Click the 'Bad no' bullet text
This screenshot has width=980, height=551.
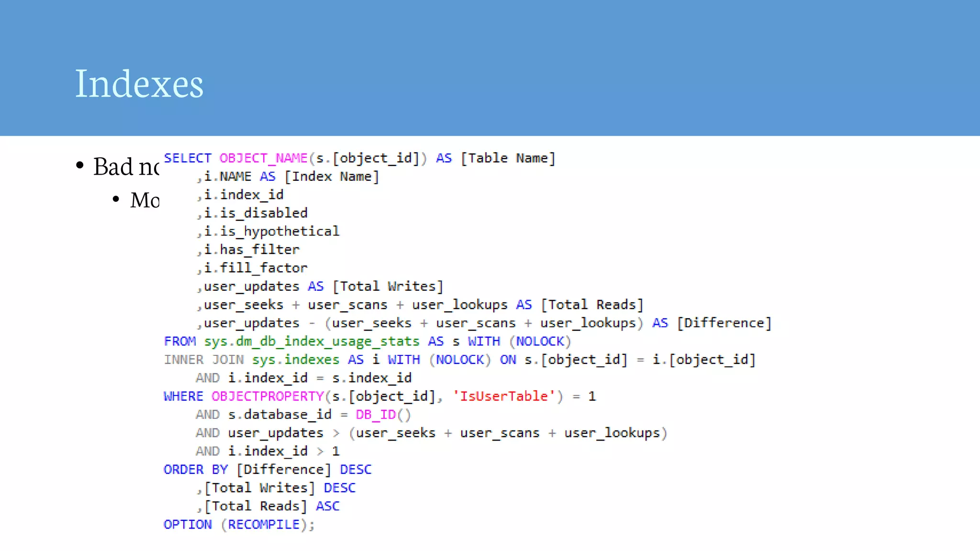coord(126,167)
